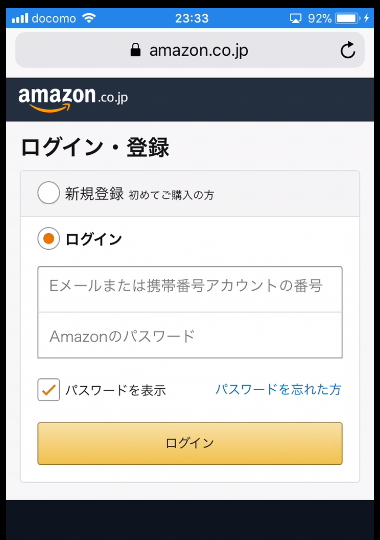
Task: Open the Amazon.co.jp logo home link
Action: pyautogui.click(x=73, y=100)
